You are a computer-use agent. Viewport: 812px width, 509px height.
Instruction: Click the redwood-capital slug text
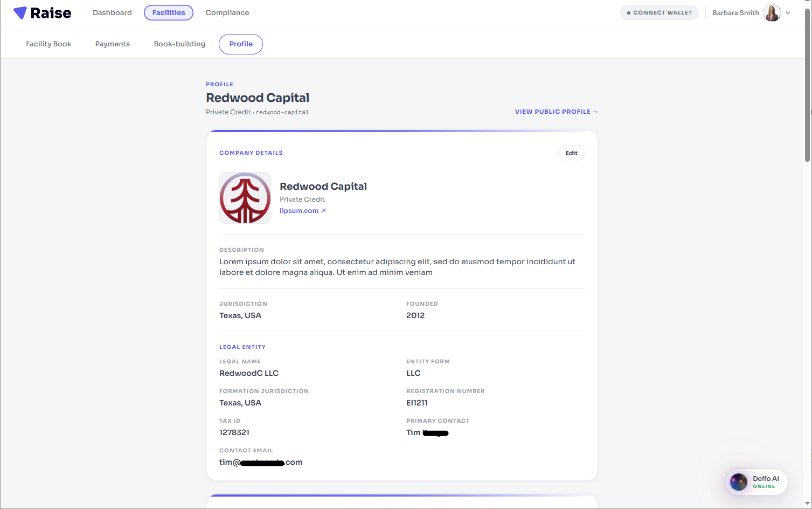(x=282, y=112)
